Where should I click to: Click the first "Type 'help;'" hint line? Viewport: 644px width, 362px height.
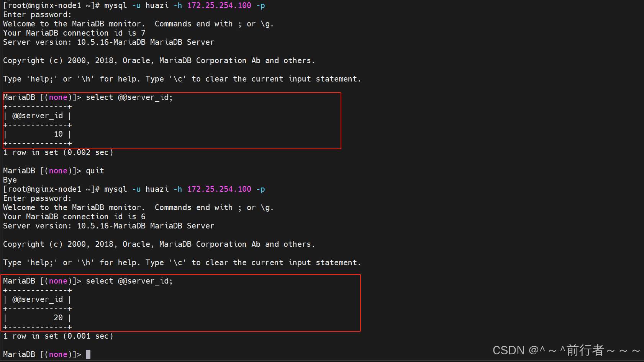click(x=182, y=79)
